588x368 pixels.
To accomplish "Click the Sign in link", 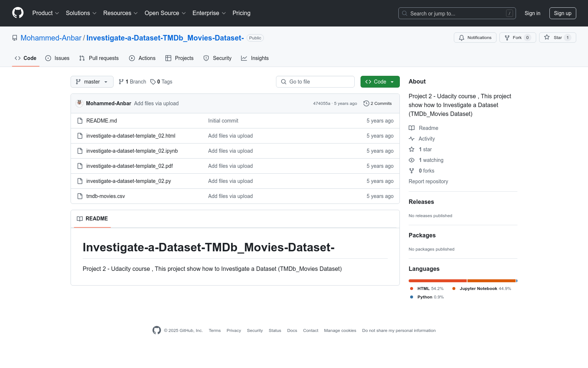I will 533,13.
